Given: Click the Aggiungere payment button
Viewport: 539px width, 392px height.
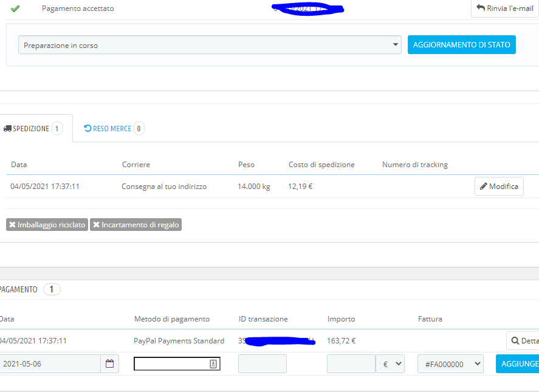Looking at the screenshot, I should pos(517,364).
